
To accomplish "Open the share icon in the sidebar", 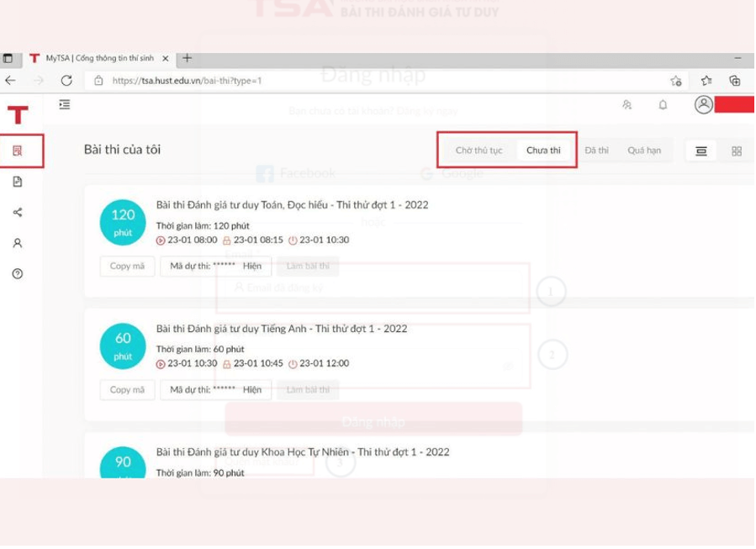I will coord(18,213).
